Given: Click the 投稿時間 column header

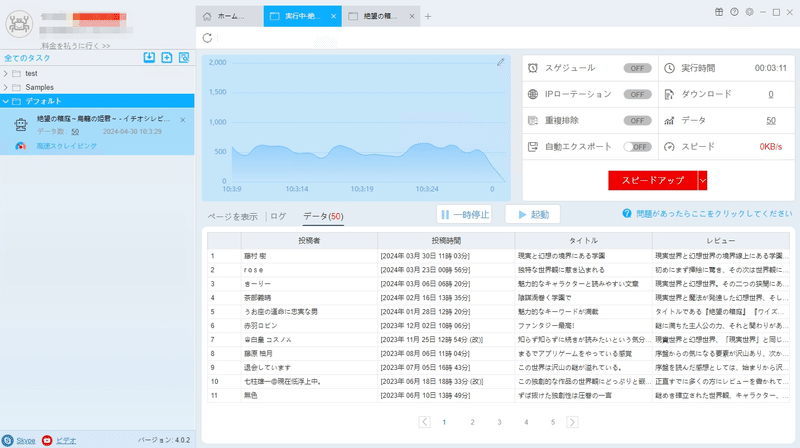Looking at the screenshot, I should click(446, 240).
